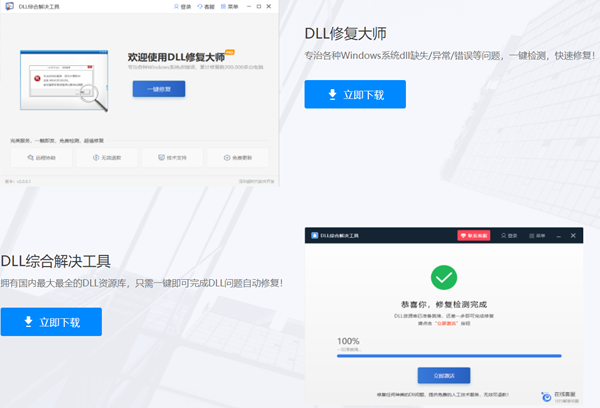Download DLL修复大师 with 立即下载

[x=355, y=94]
